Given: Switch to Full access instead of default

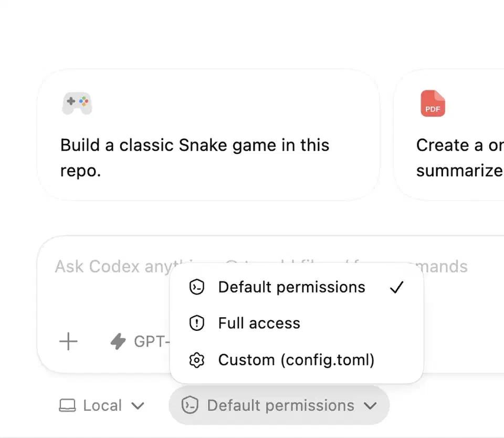Looking at the screenshot, I should click(258, 323).
